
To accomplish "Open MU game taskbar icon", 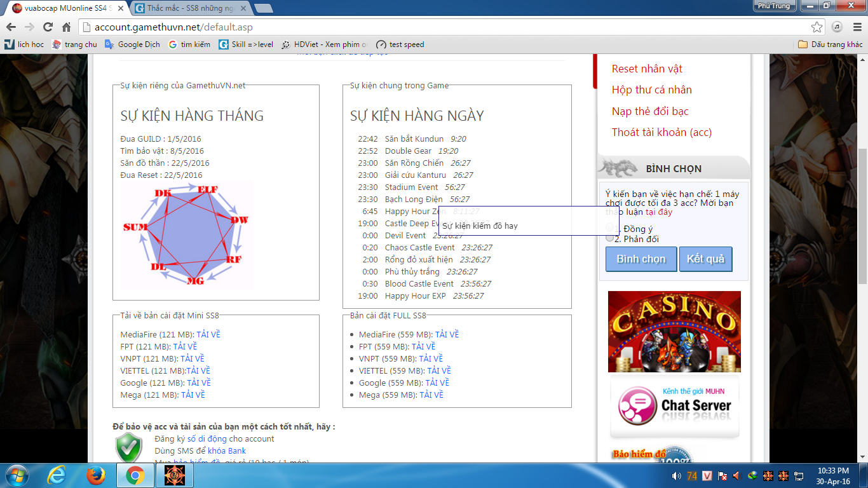I will 173,475.
